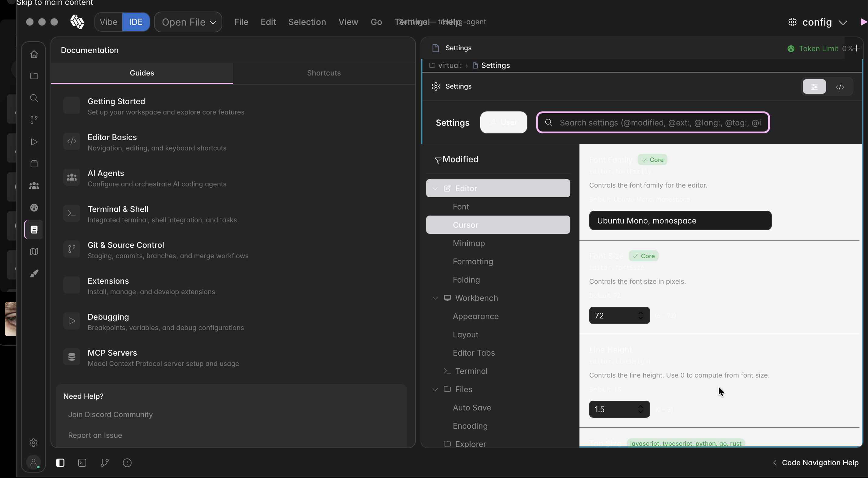Switch to the Shortcuts tab

[324, 73]
